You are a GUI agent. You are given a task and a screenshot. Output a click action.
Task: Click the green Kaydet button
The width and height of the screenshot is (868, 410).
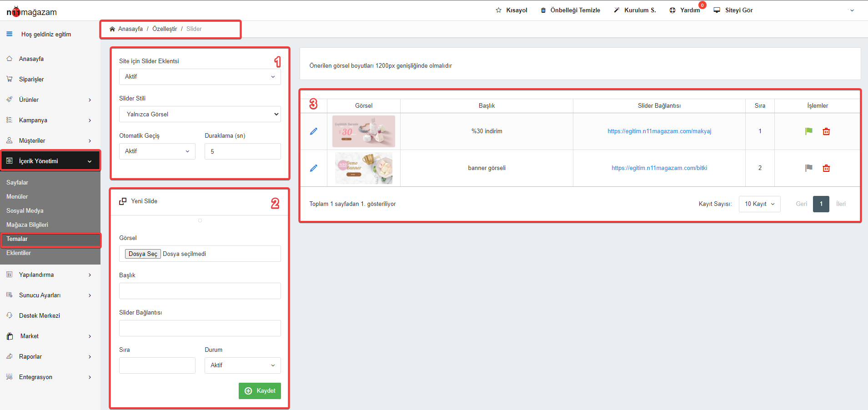click(x=260, y=391)
